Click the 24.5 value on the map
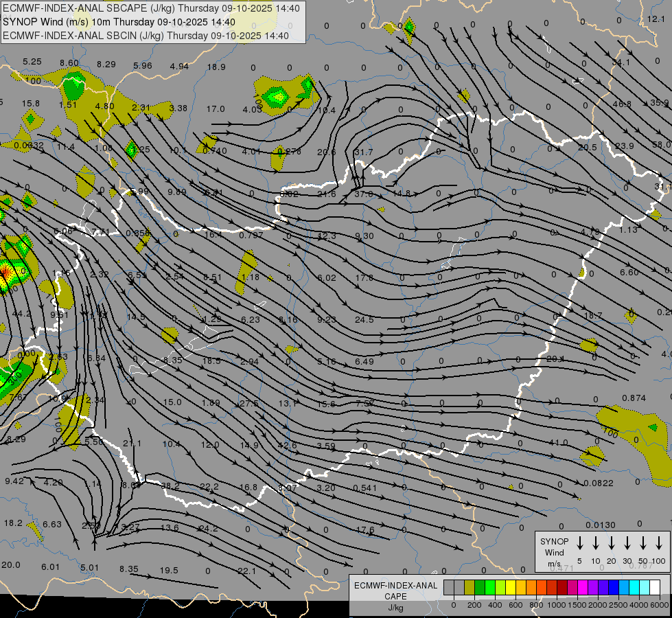This screenshot has height=618, width=672. pos(364,319)
